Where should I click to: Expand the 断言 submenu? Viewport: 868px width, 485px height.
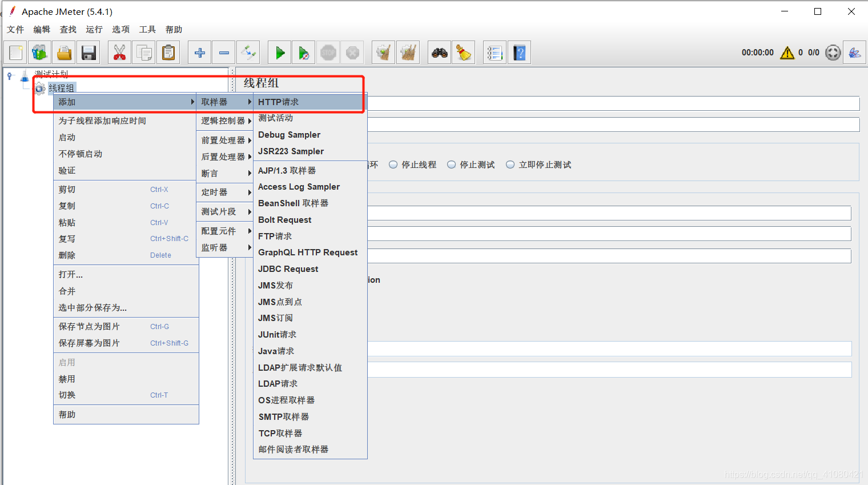pyautogui.click(x=225, y=173)
